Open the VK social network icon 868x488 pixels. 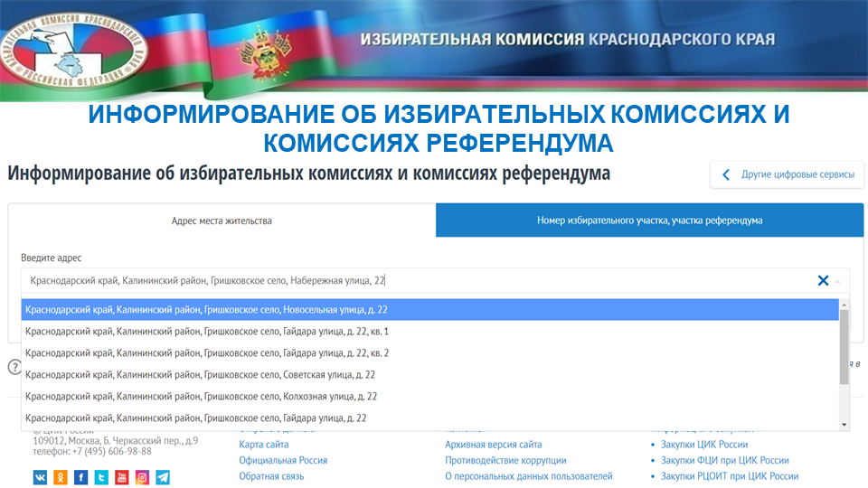(41, 477)
